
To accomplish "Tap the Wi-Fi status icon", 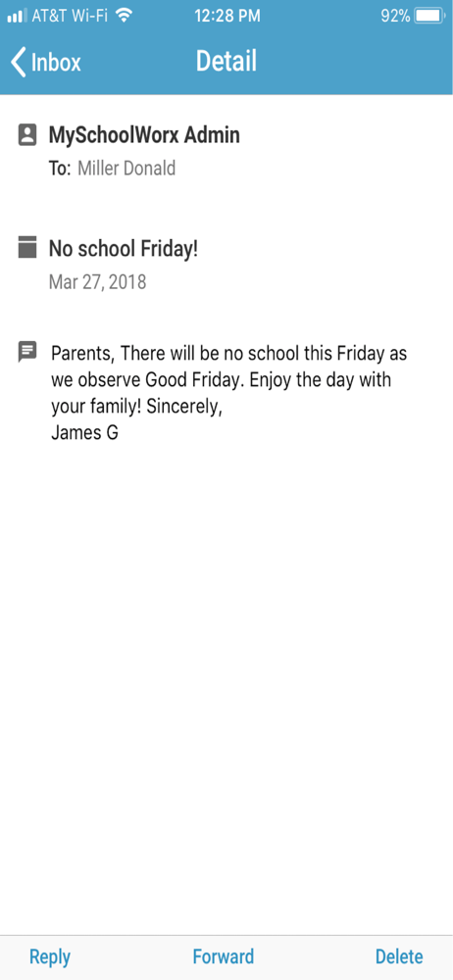I will point(125,16).
